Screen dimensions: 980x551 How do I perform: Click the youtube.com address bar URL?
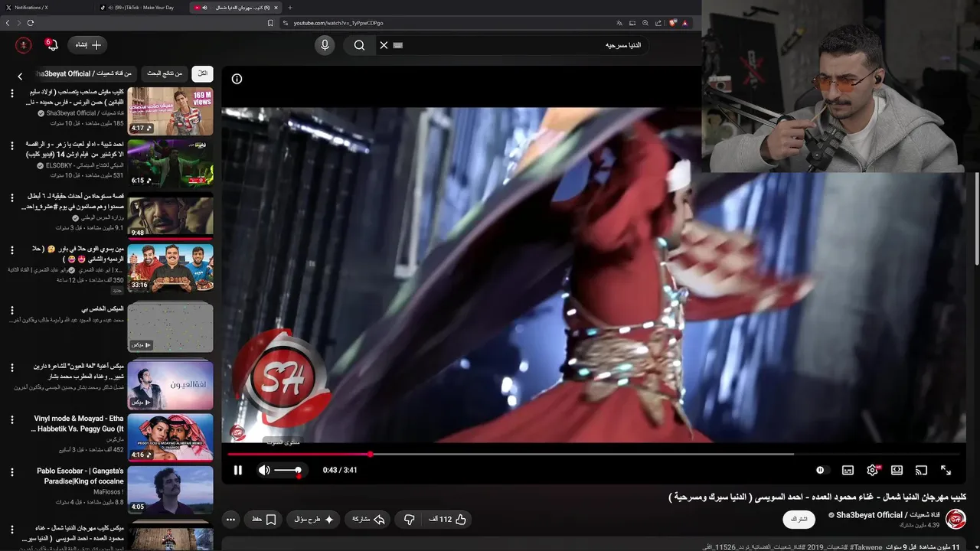pyautogui.click(x=338, y=23)
